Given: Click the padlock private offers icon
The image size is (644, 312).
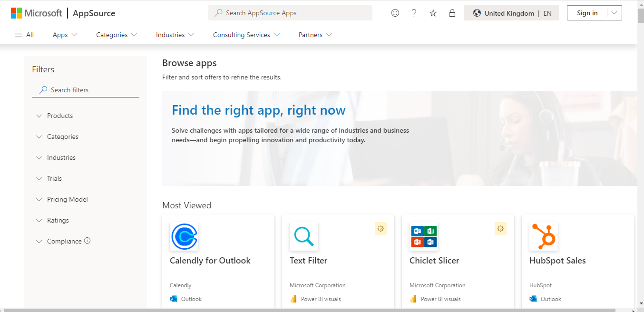Looking at the screenshot, I should coord(452,13).
